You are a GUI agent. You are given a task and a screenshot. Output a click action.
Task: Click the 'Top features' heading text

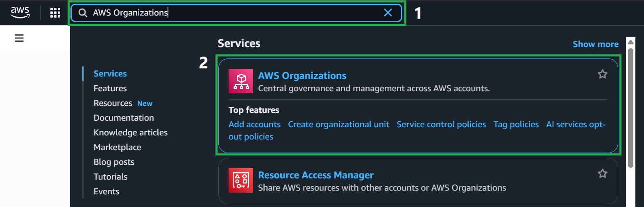click(254, 110)
